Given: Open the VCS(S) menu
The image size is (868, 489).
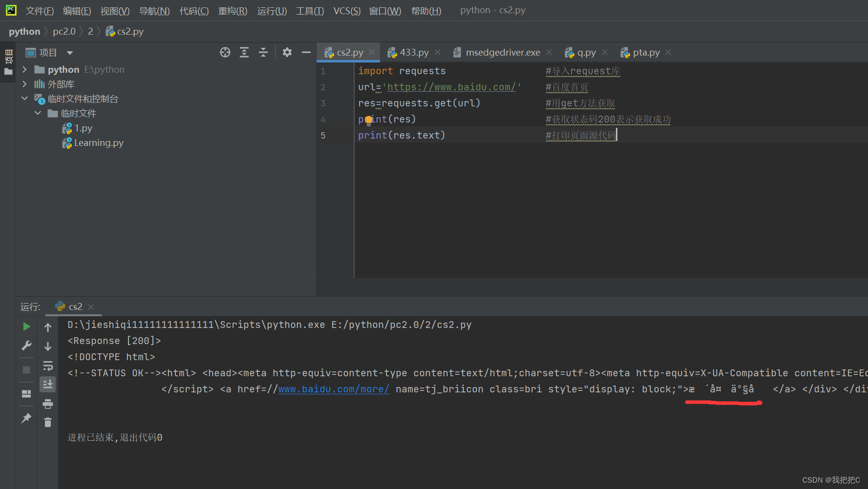Looking at the screenshot, I should point(347,11).
